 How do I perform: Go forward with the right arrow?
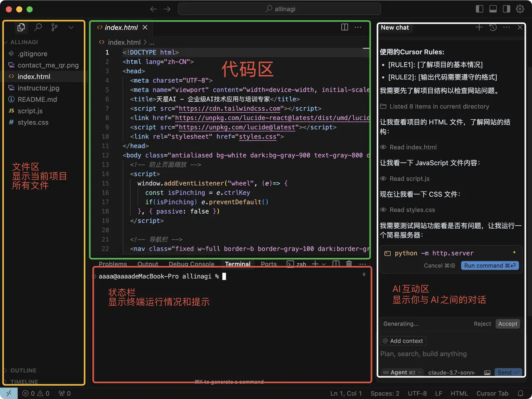(167, 9)
